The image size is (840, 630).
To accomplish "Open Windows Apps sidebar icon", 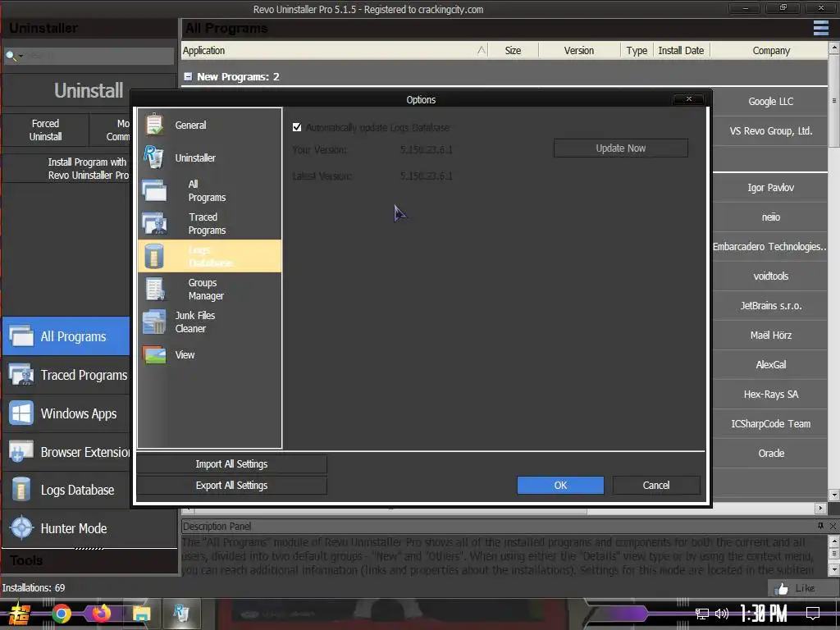I will [x=21, y=413].
